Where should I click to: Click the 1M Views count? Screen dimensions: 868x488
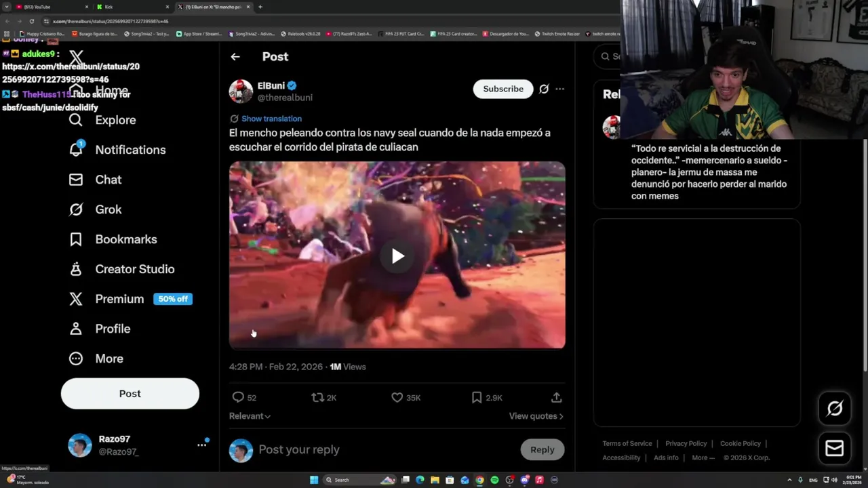348,367
